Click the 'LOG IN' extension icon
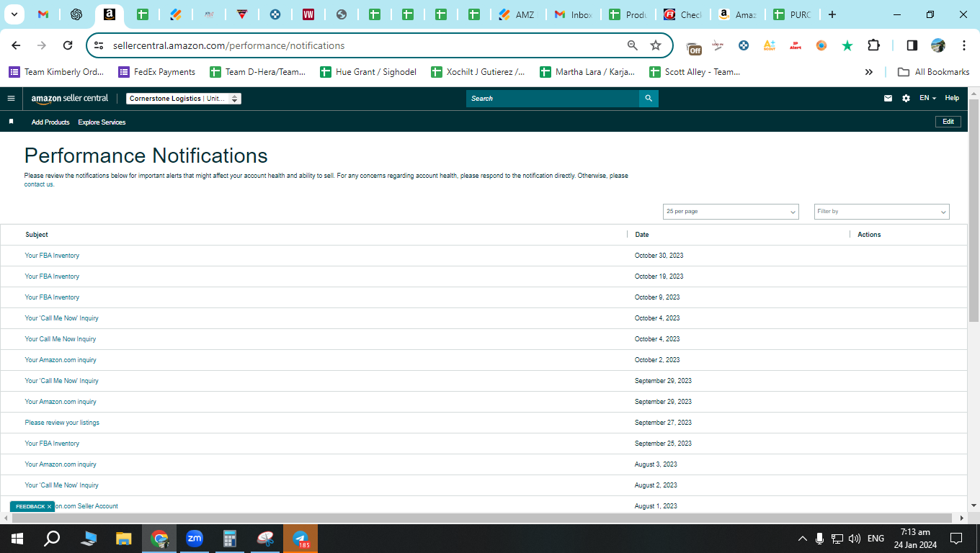The width and height of the screenshot is (980, 553). 717,45
